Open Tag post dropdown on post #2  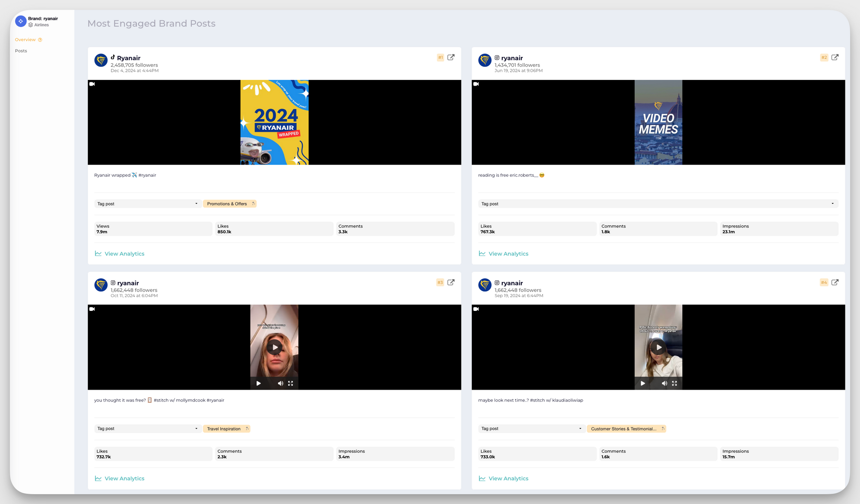pos(658,204)
